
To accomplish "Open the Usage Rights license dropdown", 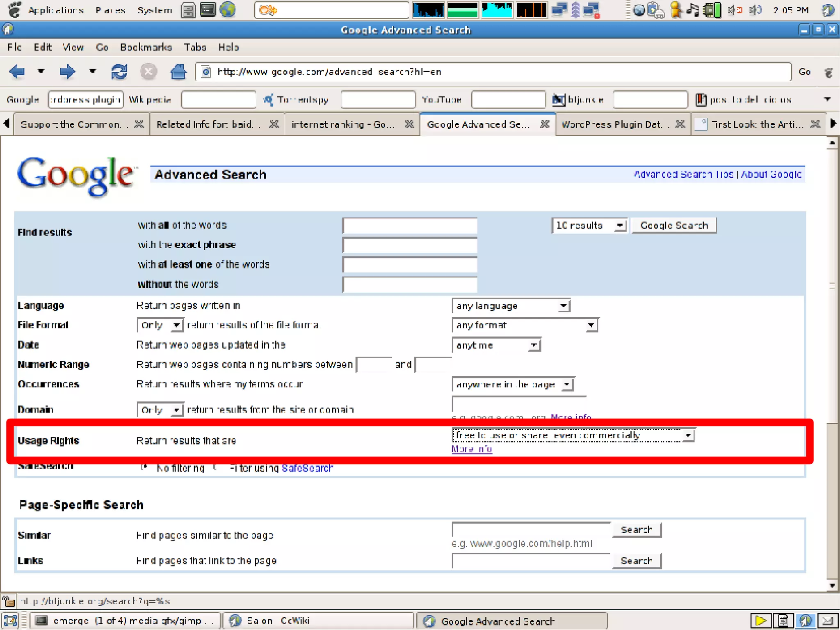I will pos(573,435).
